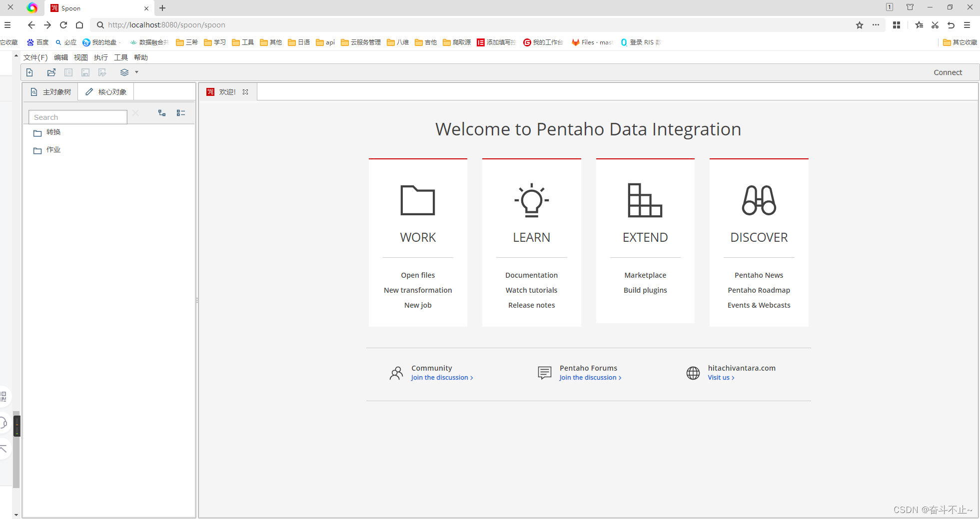
Task: Click Pentaho Forums Join the discussion link
Action: point(590,378)
